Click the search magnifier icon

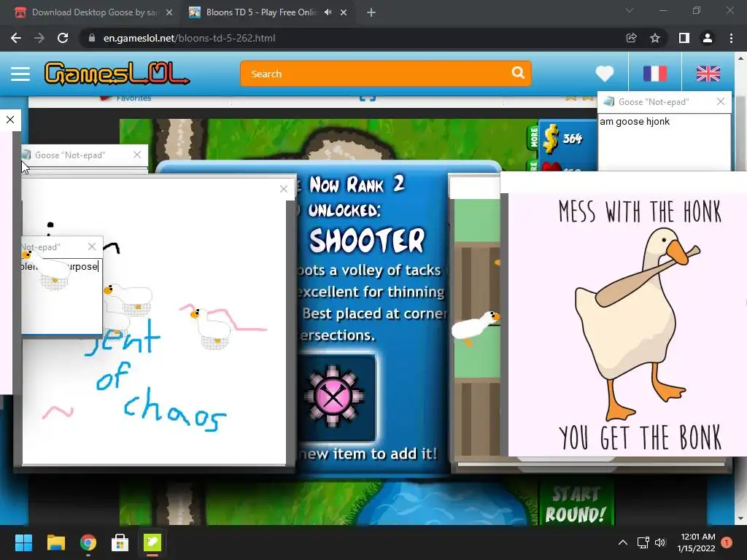point(518,73)
